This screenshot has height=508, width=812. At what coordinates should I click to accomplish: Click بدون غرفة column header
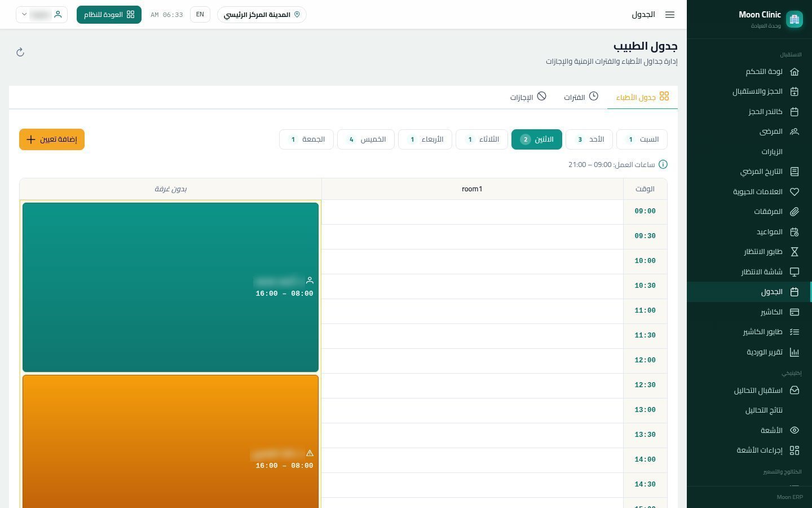(x=170, y=189)
